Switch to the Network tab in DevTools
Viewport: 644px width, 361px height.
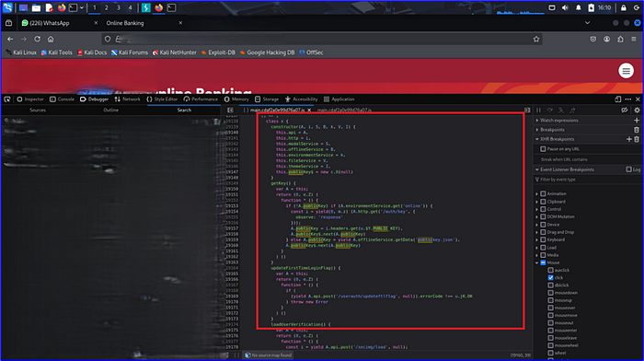click(127, 99)
